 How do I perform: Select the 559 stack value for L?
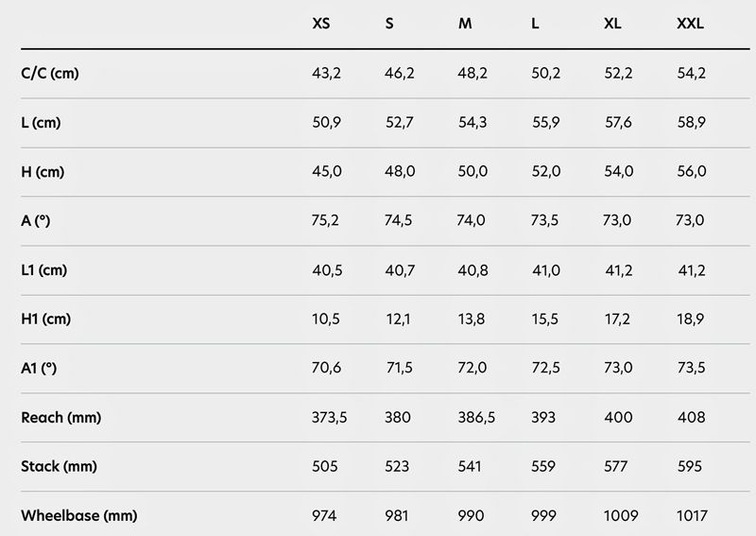[x=543, y=466]
